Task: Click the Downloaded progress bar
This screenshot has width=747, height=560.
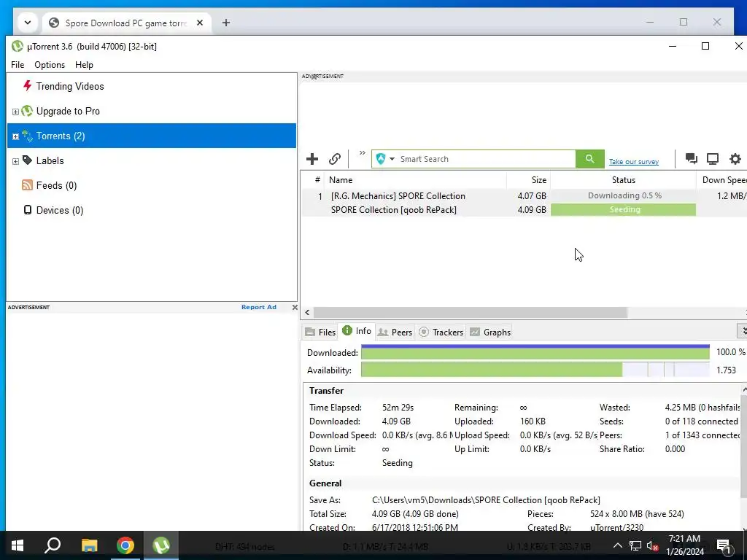Action: tap(535, 352)
